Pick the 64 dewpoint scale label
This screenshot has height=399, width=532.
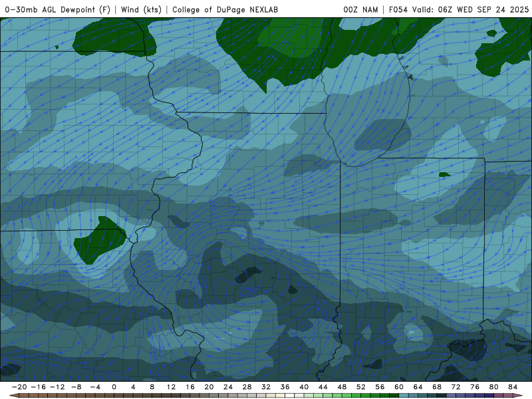(418, 387)
